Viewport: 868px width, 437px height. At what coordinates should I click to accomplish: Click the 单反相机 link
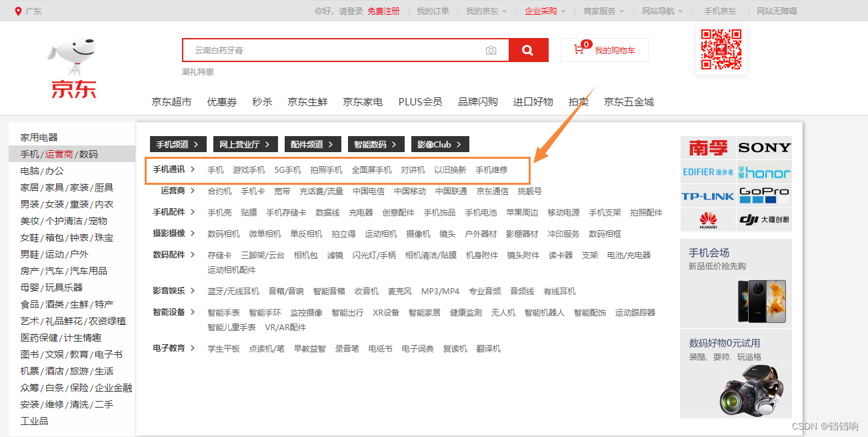coord(306,234)
